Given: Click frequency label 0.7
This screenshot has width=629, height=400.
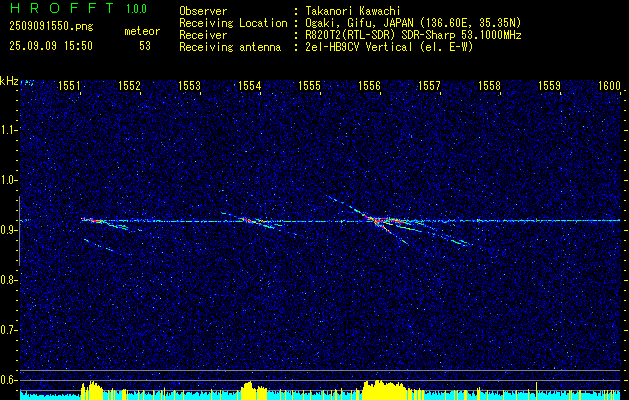Looking at the screenshot, I should [7, 330].
